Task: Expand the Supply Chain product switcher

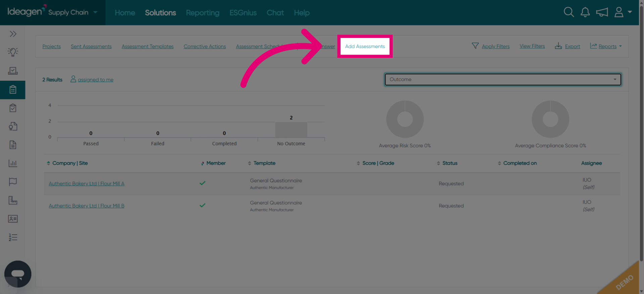Action: 73,12
